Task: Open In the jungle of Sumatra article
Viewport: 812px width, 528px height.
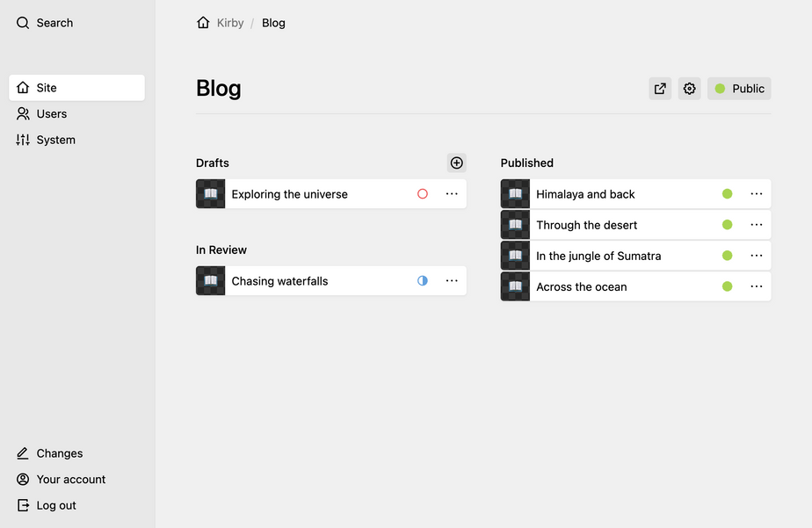Action: pos(598,256)
